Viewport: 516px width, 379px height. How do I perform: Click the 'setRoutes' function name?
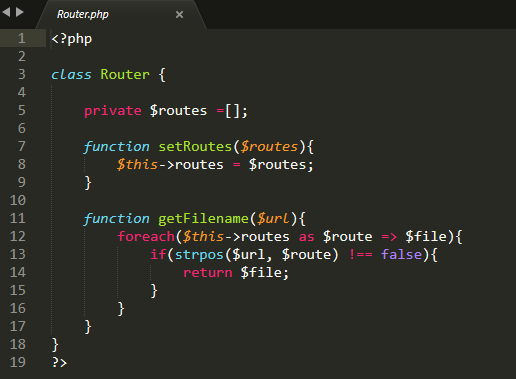point(195,147)
